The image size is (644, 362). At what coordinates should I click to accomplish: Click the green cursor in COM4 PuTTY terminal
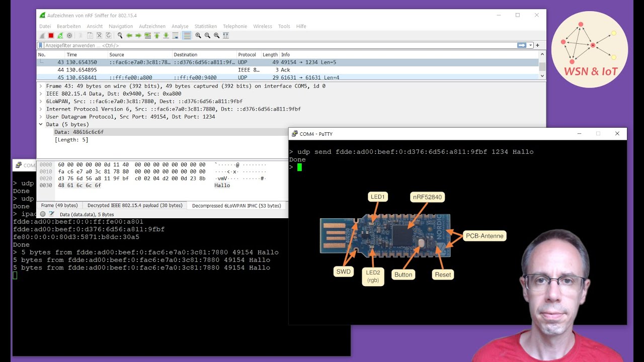299,167
